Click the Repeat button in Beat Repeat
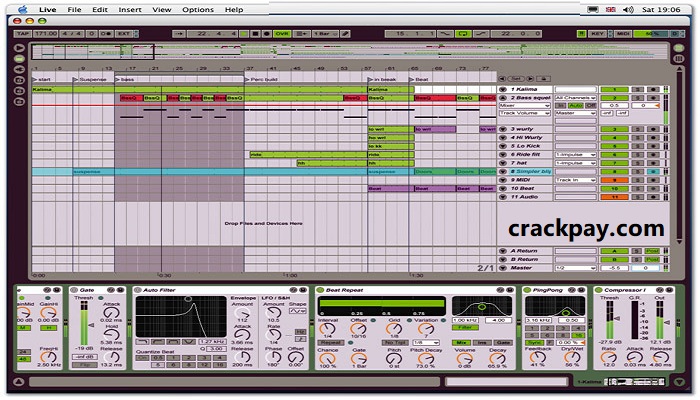The image size is (700, 400). click(331, 342)
